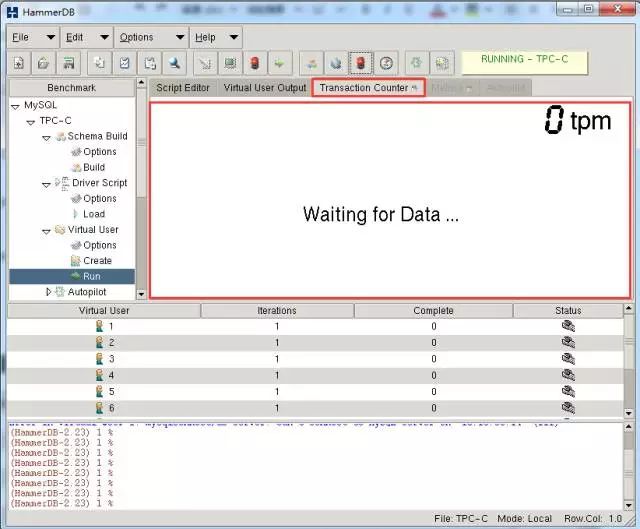Collapse the Virtual User node arrow
This screenshot has width=640, height=529.
coord(46,231)
